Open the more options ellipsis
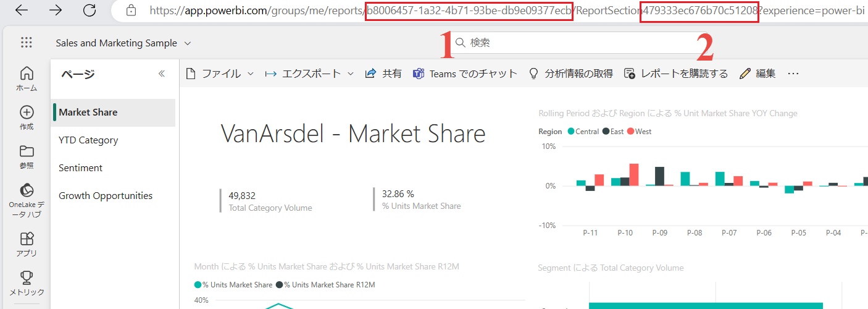The height and width of the screenshot is (309, 868). 793,74
